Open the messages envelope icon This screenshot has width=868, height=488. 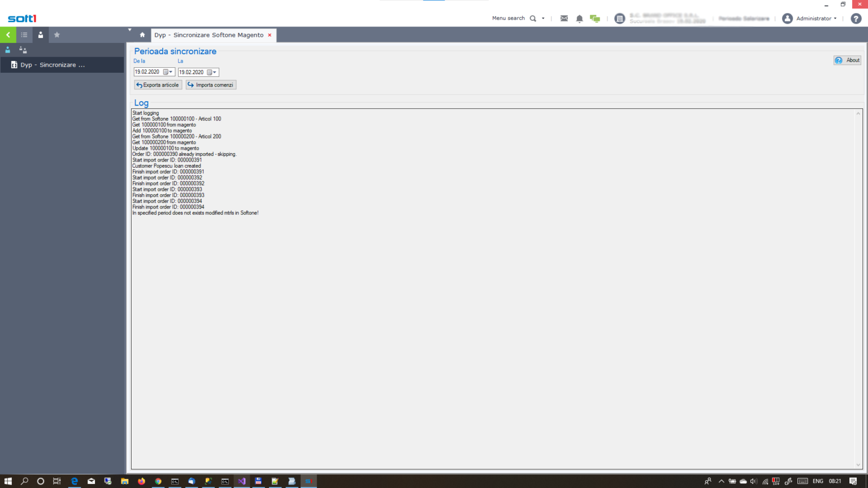(x=564, y=19)
